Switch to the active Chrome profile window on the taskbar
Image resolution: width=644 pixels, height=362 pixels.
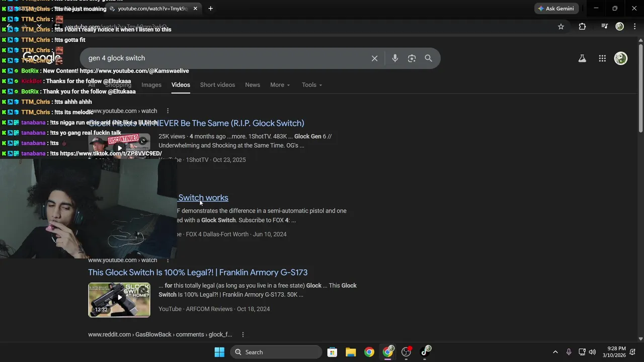point(388,352)
